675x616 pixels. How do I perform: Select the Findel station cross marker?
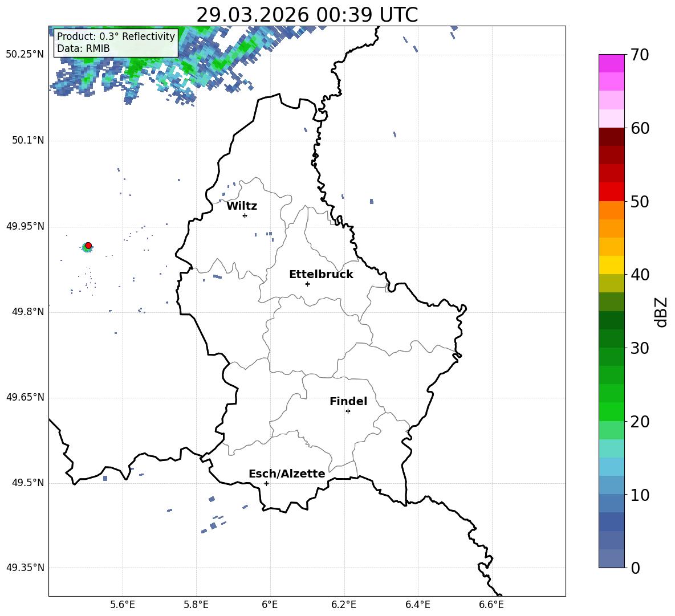pos(348,411)
